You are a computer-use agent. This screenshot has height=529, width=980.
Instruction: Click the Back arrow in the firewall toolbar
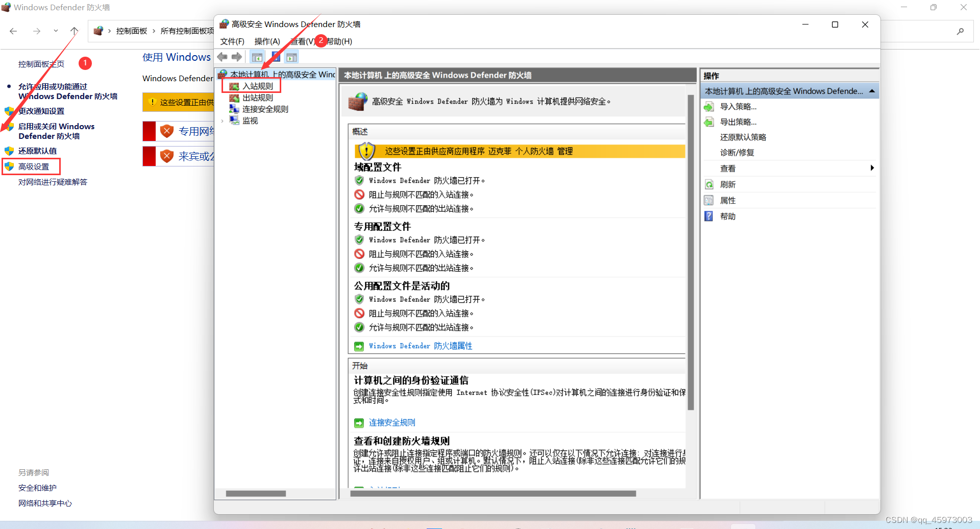click(223, 57)
